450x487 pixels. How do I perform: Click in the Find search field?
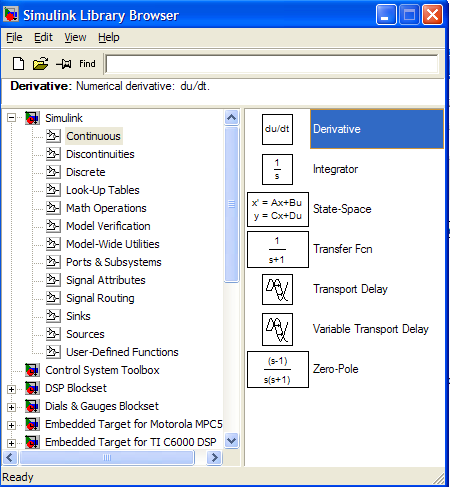272,64
